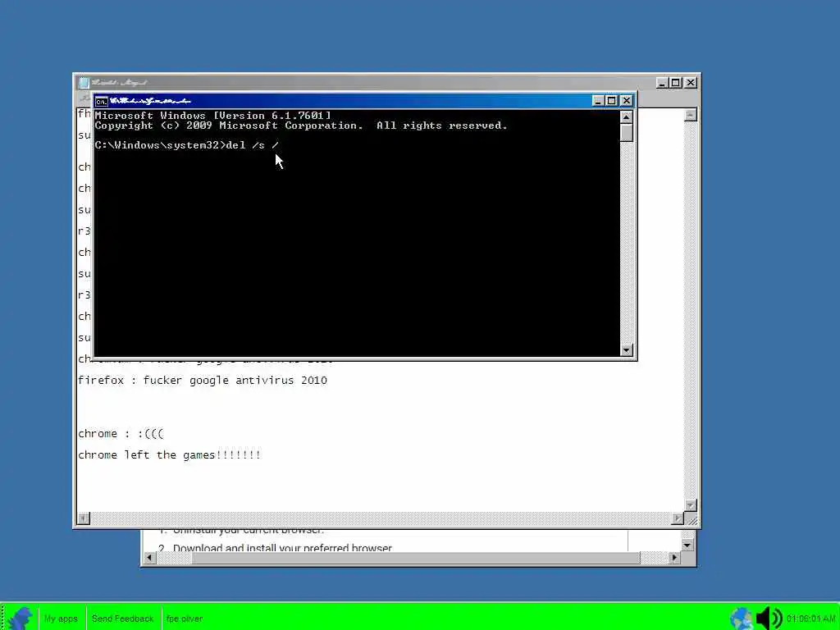
Task: Click 'Download and install your preferred browser' text
Action: coord(282,547)
